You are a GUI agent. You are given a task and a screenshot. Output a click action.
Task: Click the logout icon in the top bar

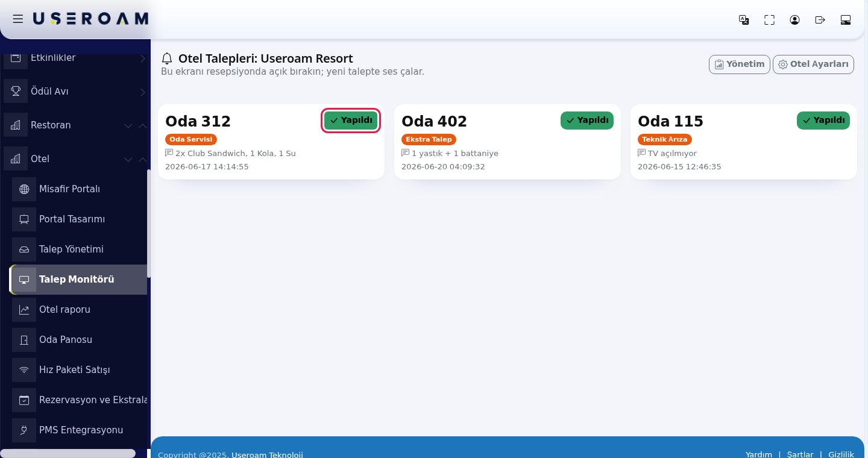click(820, 20)
